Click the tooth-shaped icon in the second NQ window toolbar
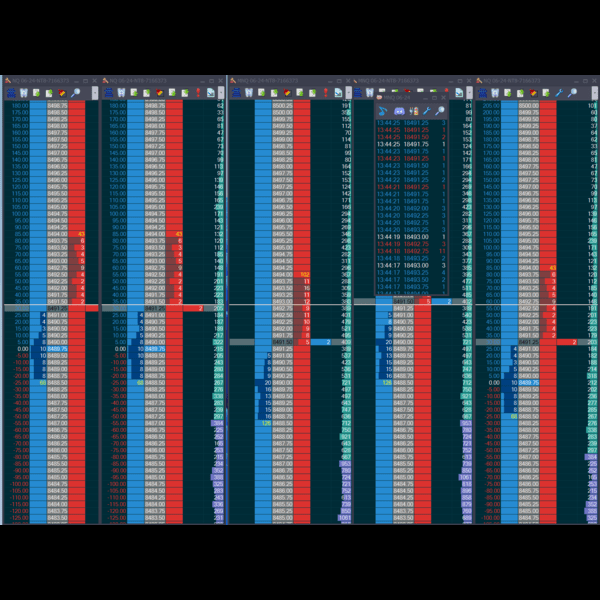Screen dimensions: 600x600 (122, 93)
